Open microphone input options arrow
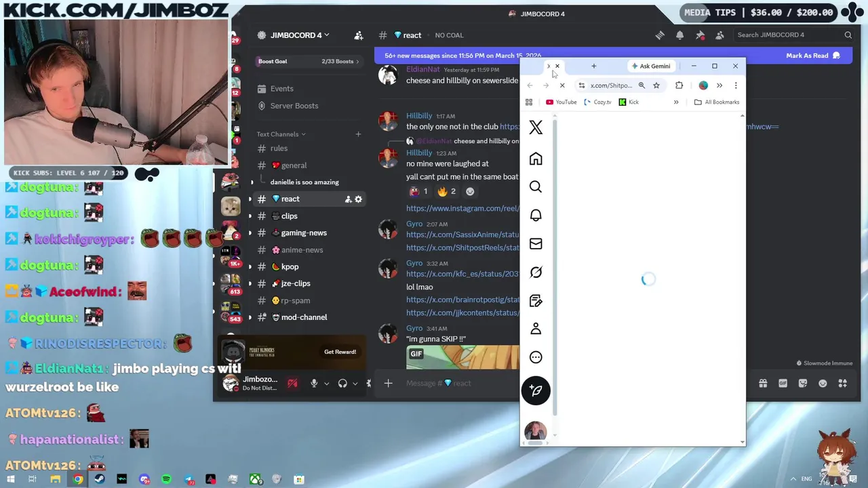The height and width of the screenshot is (488, 868). tap(326, 384)
